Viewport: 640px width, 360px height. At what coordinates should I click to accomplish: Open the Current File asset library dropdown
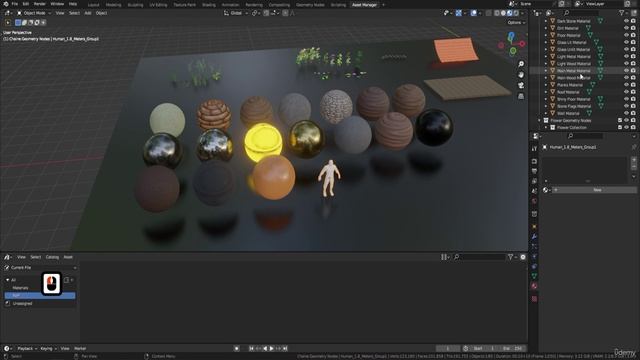(40, 268)
